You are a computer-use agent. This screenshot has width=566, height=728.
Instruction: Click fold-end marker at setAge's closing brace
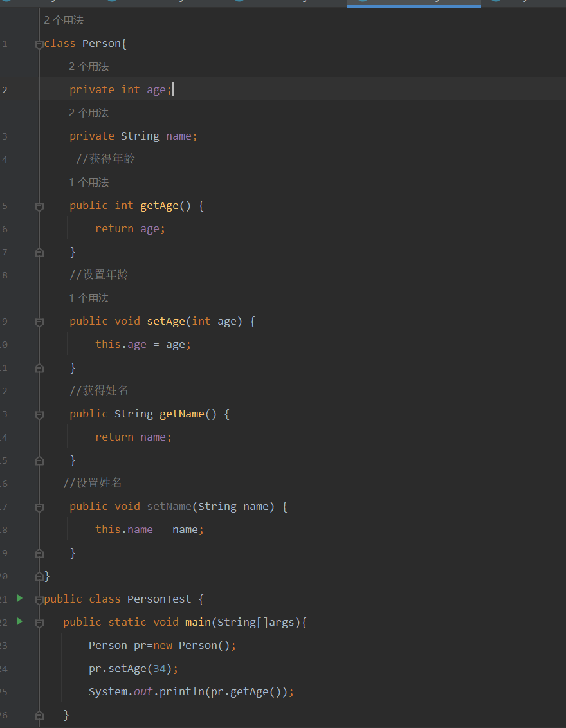tap(39, 368)
